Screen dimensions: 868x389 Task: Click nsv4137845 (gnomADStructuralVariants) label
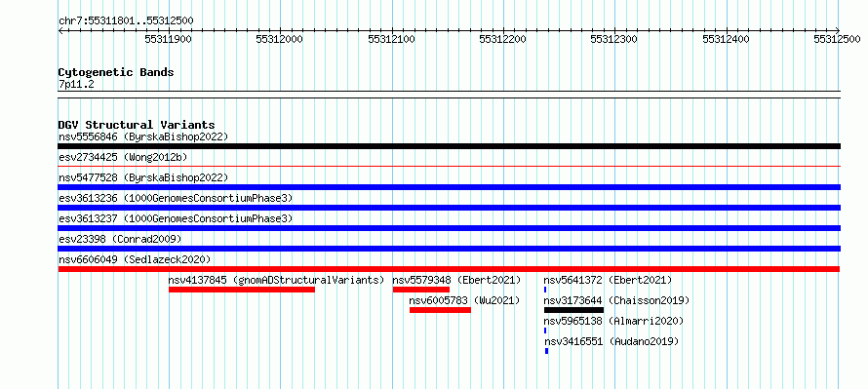[276, 280]
